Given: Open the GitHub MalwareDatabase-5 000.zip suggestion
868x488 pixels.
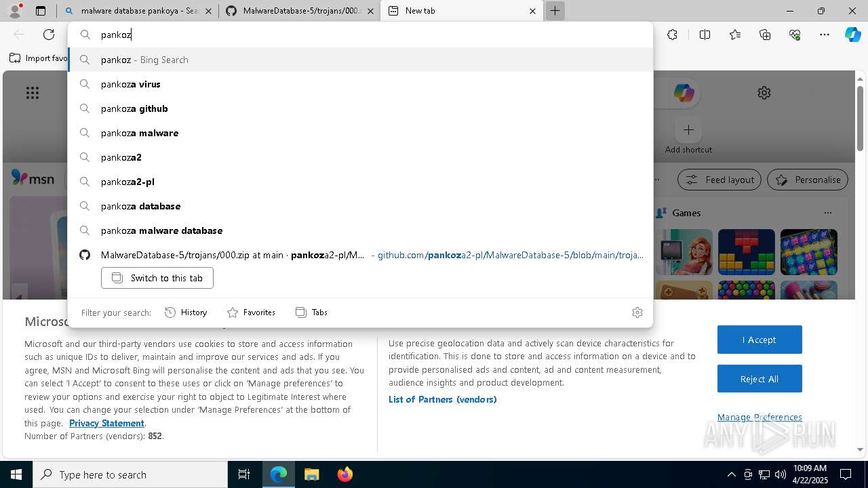Looking at the screenshot, I should click(360, 255).
